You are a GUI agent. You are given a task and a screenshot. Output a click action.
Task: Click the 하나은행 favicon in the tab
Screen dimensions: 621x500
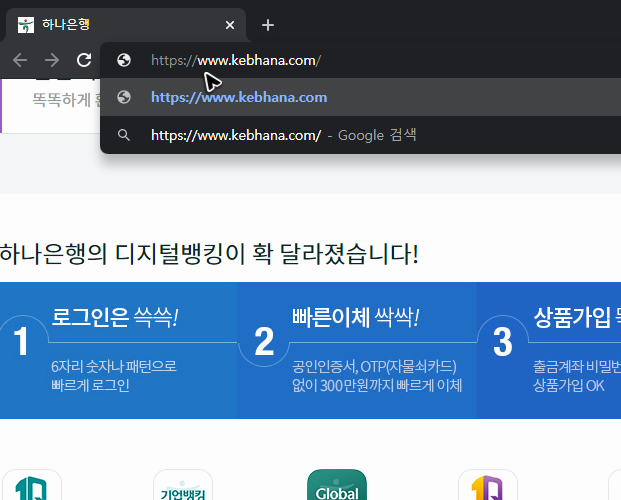pos(26,25)
